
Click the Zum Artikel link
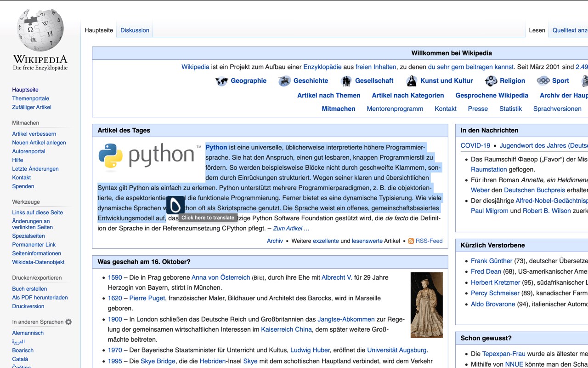291,229
